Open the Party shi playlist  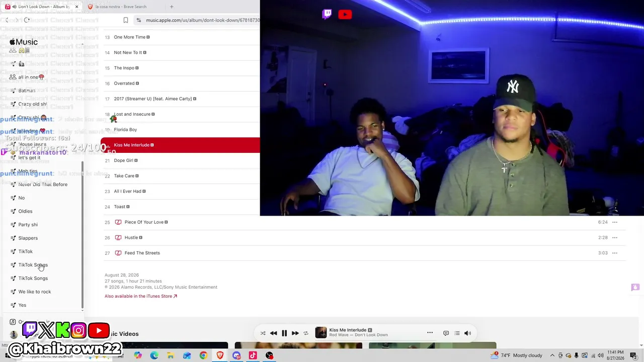click(x=28, y=225)
